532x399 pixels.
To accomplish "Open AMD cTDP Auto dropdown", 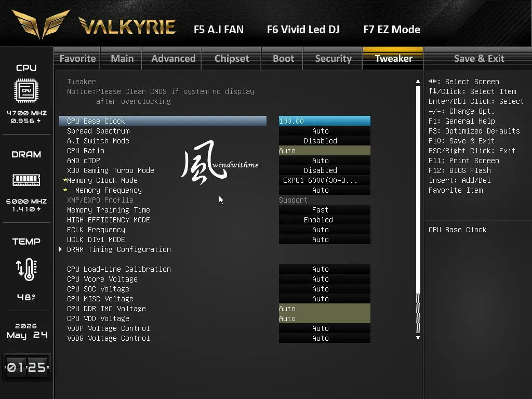I will [x=324, y=161].
